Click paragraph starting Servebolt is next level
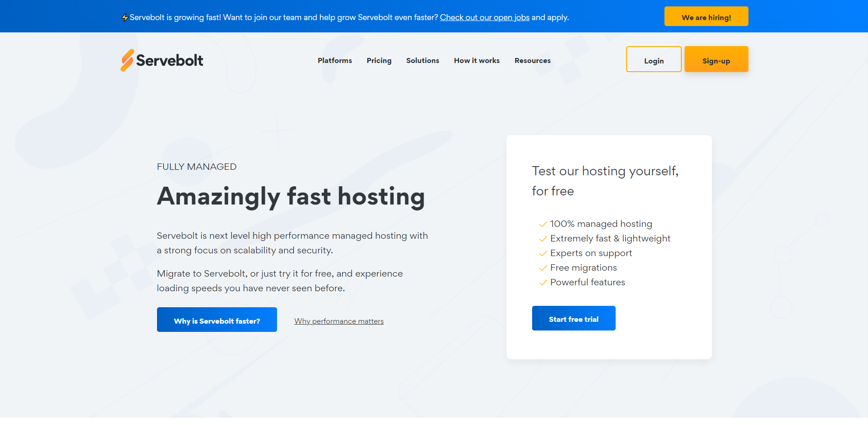868x425 pixels. click(293, 243)
